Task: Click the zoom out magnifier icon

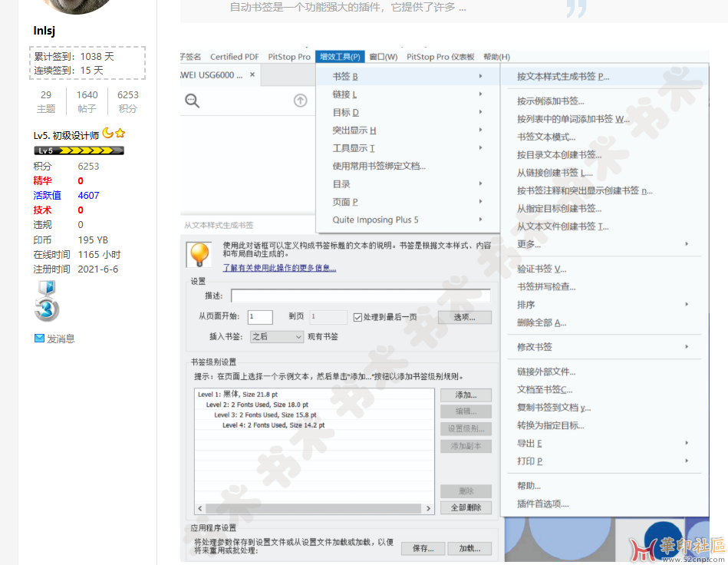Action: [x=192, y=101]
